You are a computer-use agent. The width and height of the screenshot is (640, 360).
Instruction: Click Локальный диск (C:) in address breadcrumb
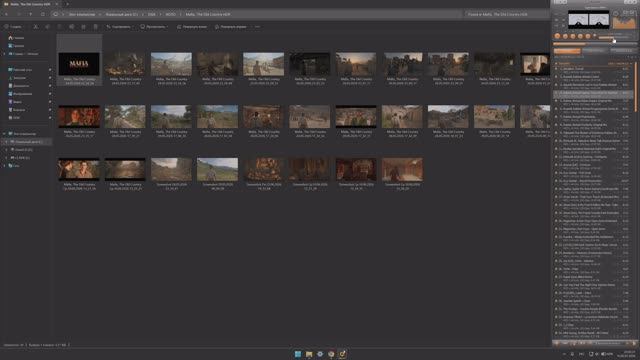point(122,14)
